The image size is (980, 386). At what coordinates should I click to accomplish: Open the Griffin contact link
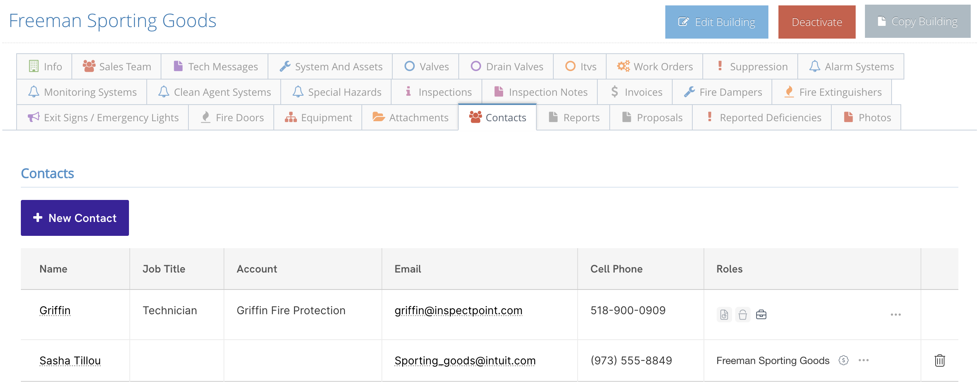coord(55,310)
